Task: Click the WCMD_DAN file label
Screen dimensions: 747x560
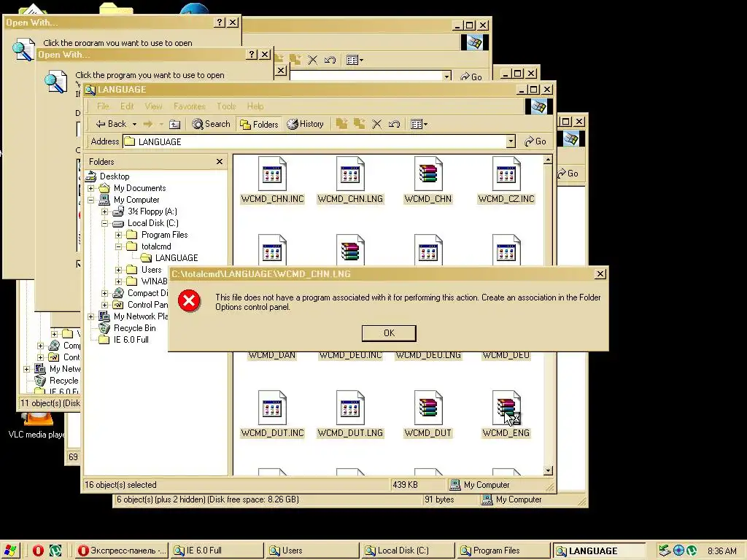Action: pyautogui.click(x=272, y=355)
